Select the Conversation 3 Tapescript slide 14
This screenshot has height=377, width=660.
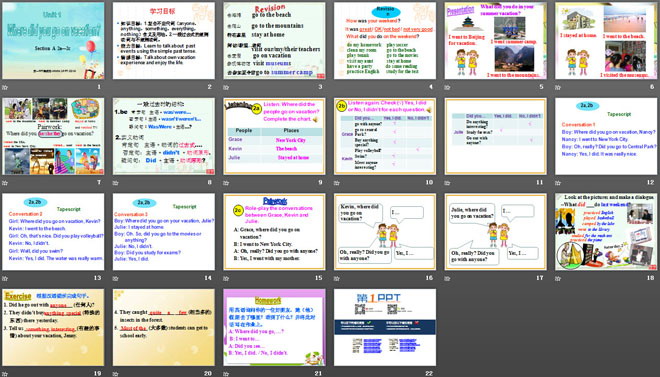164,232
